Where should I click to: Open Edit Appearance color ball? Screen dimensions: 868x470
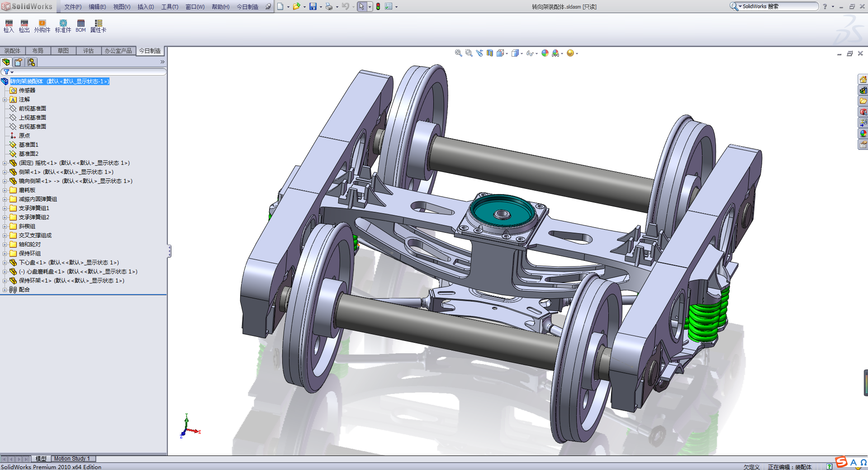point(545,53)
